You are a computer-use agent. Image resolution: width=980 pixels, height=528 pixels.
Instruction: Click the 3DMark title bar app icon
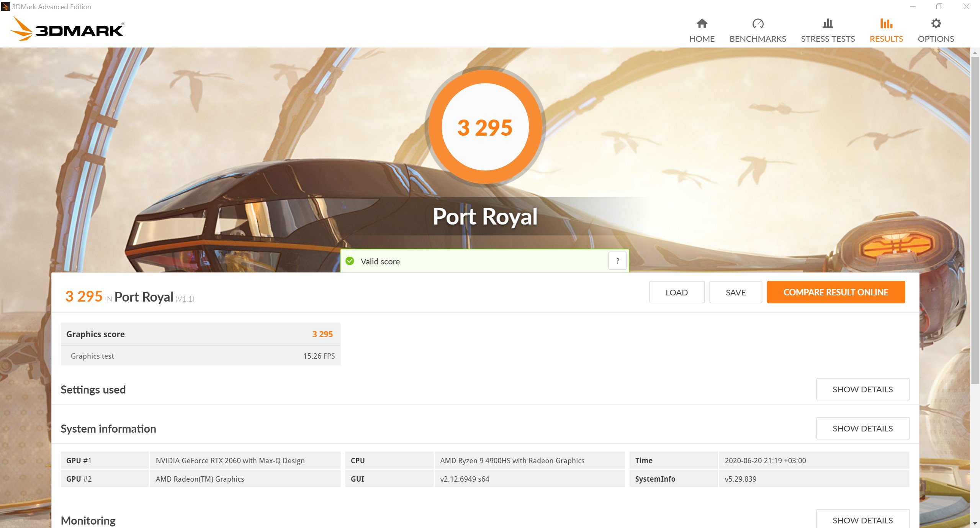[x=5, y=7]
